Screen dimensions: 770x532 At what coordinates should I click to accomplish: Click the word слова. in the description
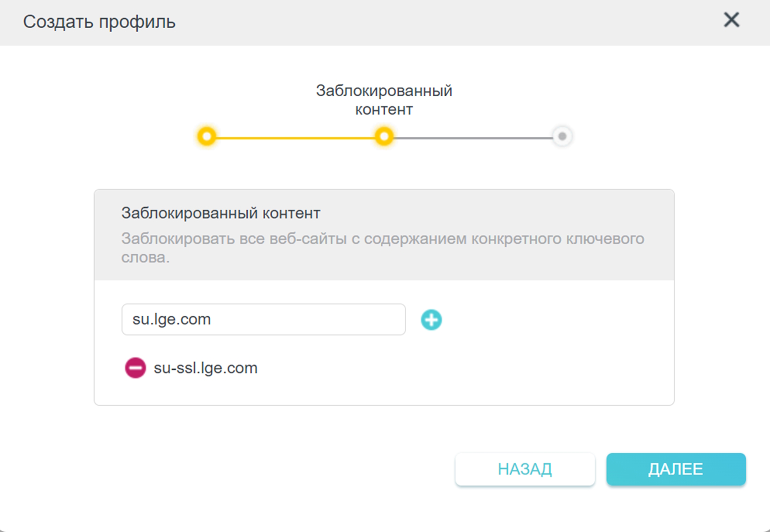[145, 257]
